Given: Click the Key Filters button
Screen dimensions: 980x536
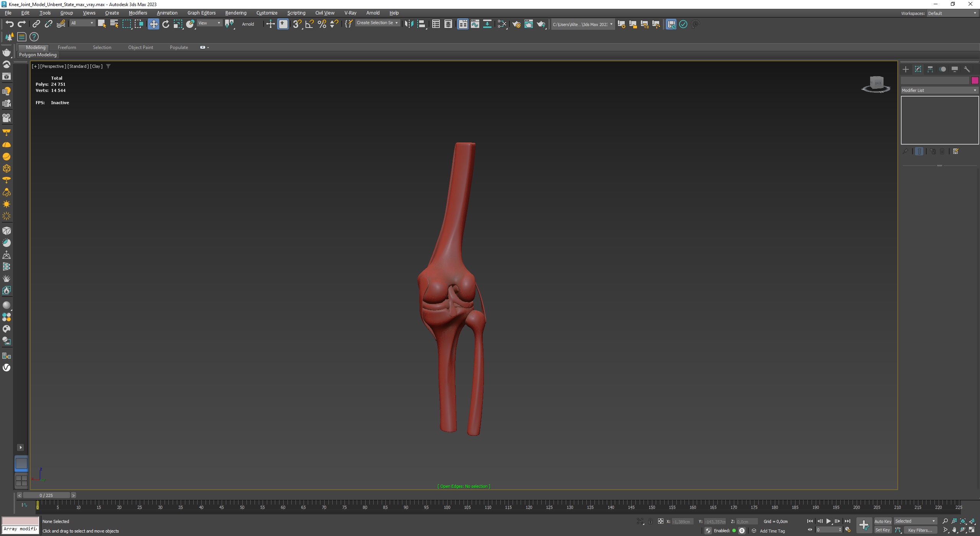Looking at the screenshot, I should (920, 530).
